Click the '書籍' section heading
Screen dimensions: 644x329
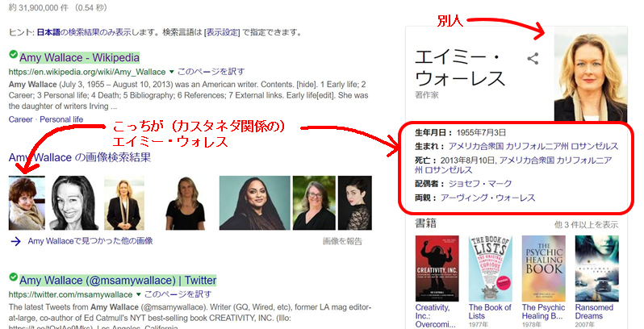point(425,223)
